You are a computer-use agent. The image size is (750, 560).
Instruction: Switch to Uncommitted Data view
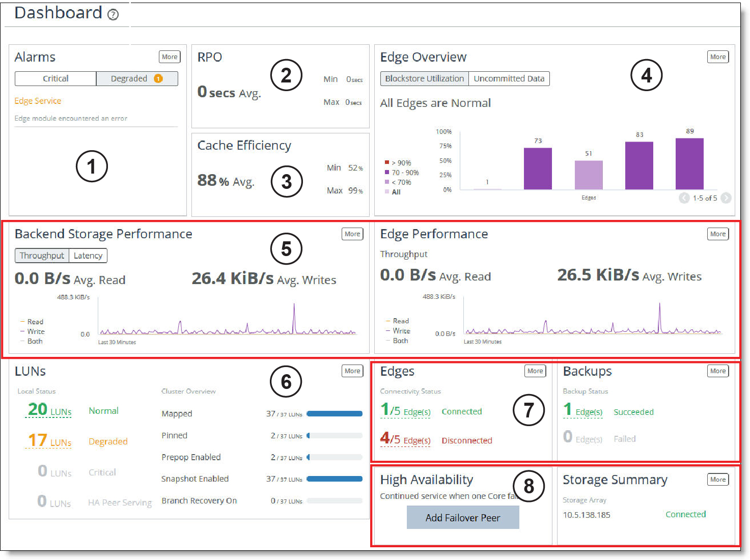(509, 78)
